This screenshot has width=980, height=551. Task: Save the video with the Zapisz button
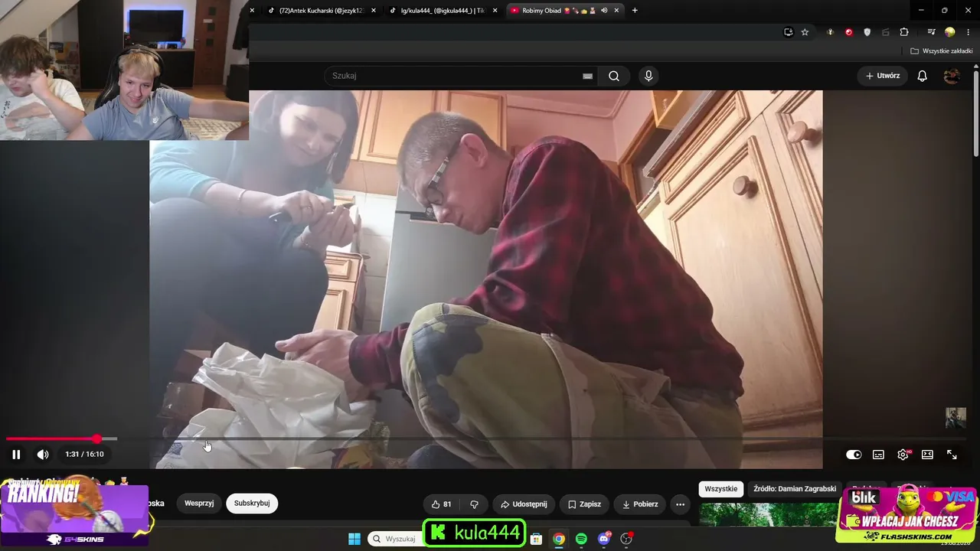pyautogui.click(x=584, y=504)
